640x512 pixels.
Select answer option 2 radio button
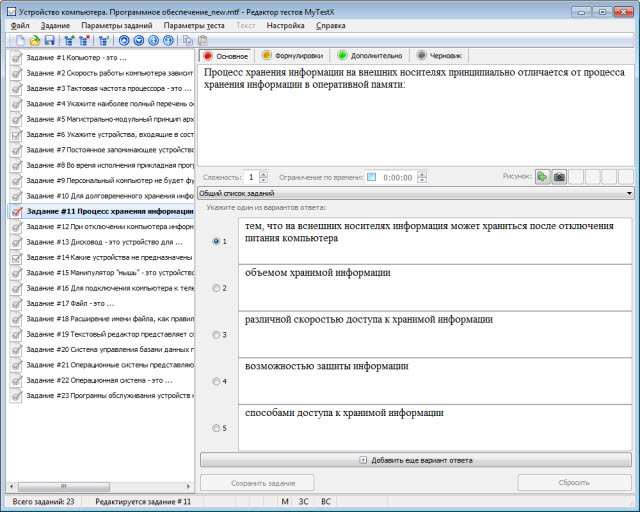click(218, 288)
